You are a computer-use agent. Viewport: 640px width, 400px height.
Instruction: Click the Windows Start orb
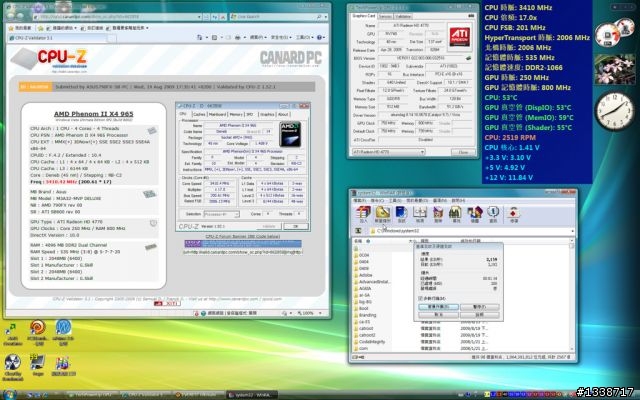coord(10,395)
